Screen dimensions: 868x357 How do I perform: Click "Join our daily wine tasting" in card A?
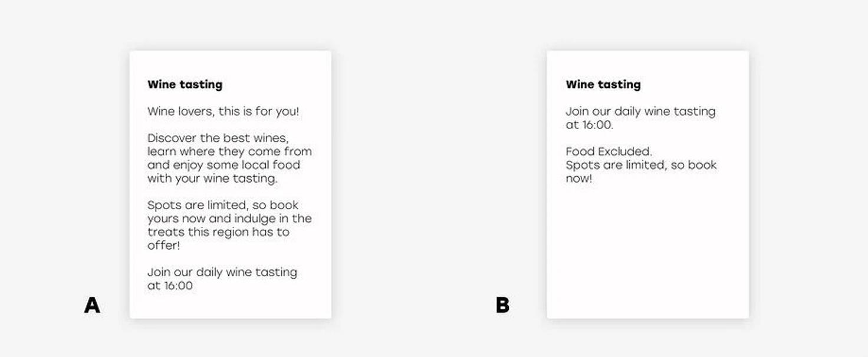click(x=222, y=272)
